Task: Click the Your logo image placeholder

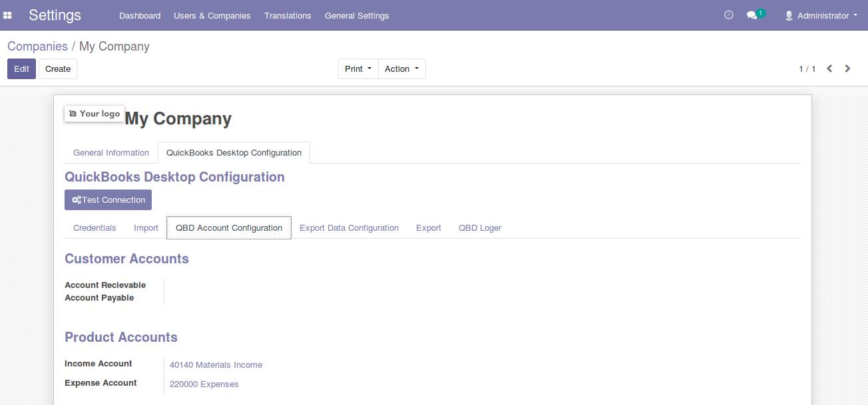Action: click(x=95, y=114)
